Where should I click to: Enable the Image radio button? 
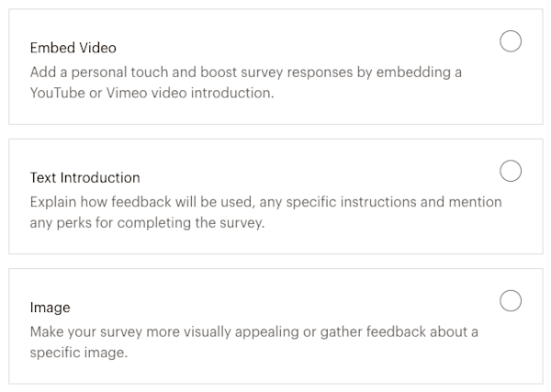pos(511,300)
